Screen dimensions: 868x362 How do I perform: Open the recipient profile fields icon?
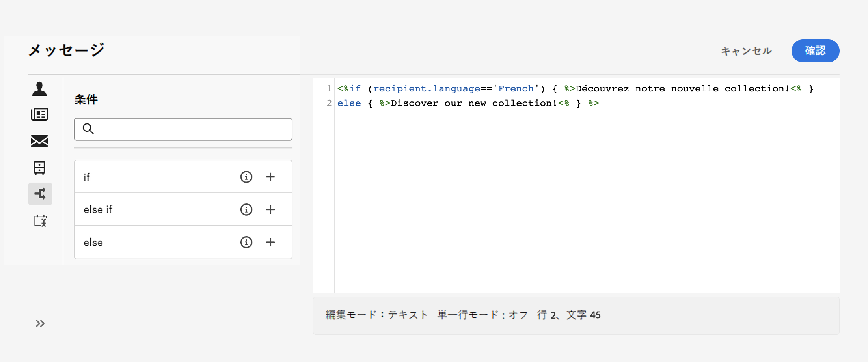click(39, 89)
